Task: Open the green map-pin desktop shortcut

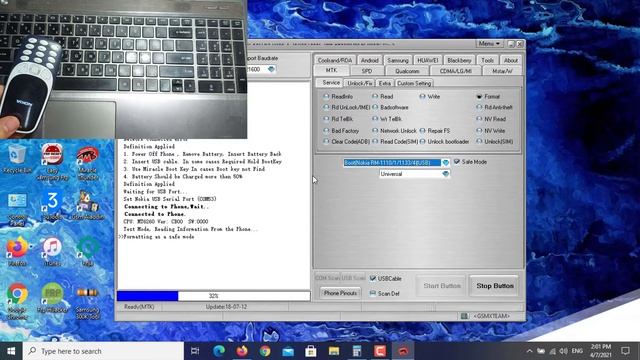Action: pos(87,252)
